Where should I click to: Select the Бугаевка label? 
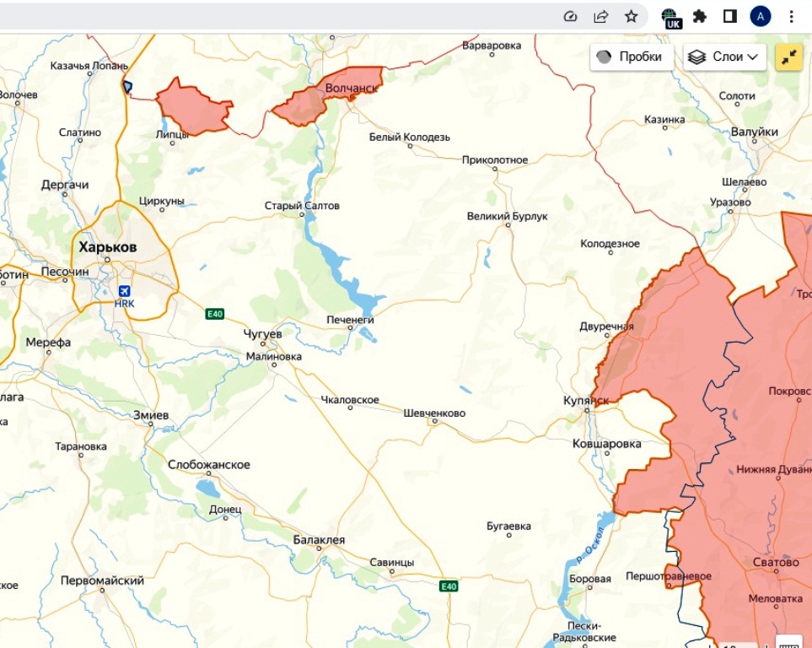pyautogui.click(x=508, y=526)
